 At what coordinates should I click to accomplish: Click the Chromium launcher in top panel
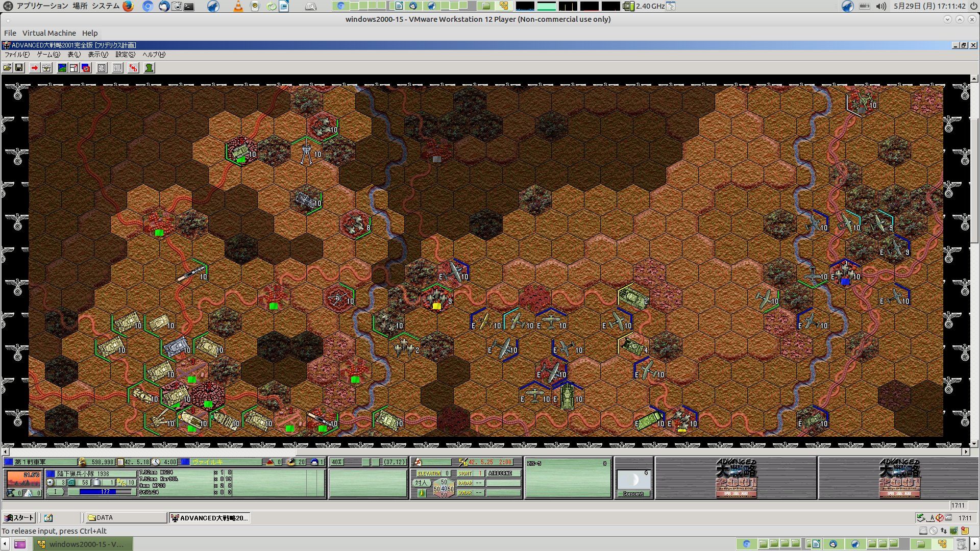[x=148, y=6]
